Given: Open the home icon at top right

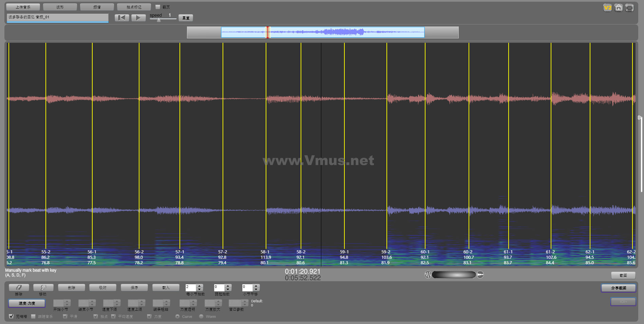Looking at the screenshot, I should coord(619,8).
